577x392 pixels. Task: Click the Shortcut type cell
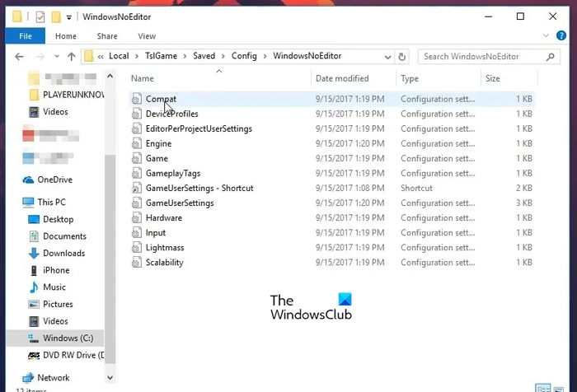click(416, 189)
